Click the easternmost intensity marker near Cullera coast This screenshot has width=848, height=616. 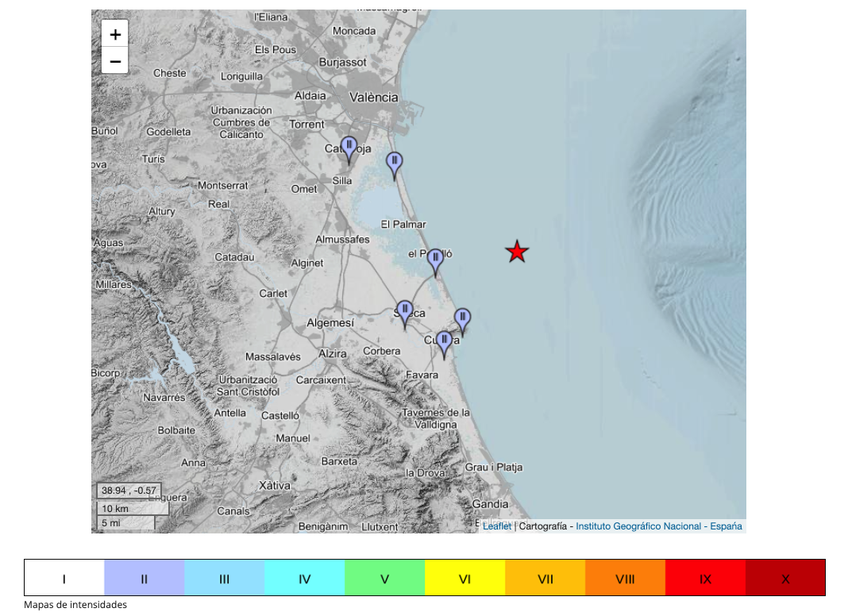click(x=462, y=319)
